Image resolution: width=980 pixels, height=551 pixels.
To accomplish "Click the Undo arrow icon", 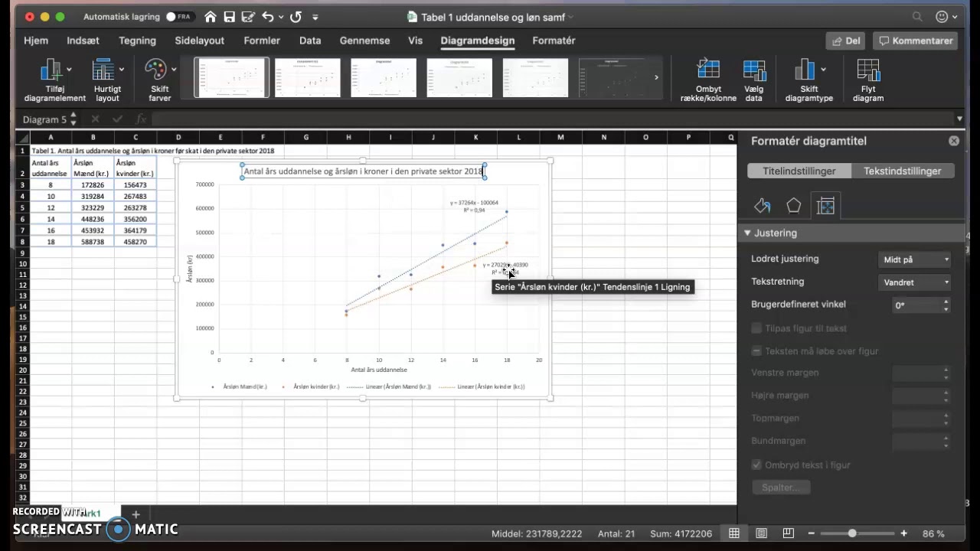I will coord(267,16).
